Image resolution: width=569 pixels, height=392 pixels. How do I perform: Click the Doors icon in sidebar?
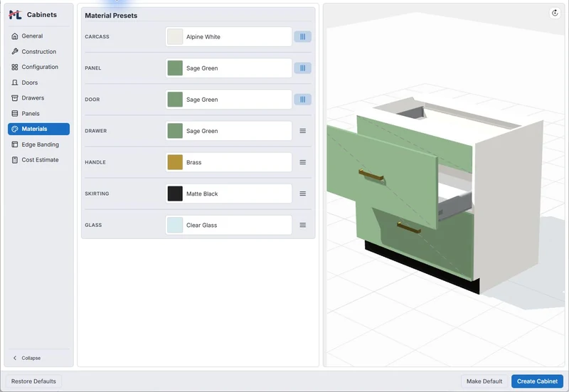[15, 83]
